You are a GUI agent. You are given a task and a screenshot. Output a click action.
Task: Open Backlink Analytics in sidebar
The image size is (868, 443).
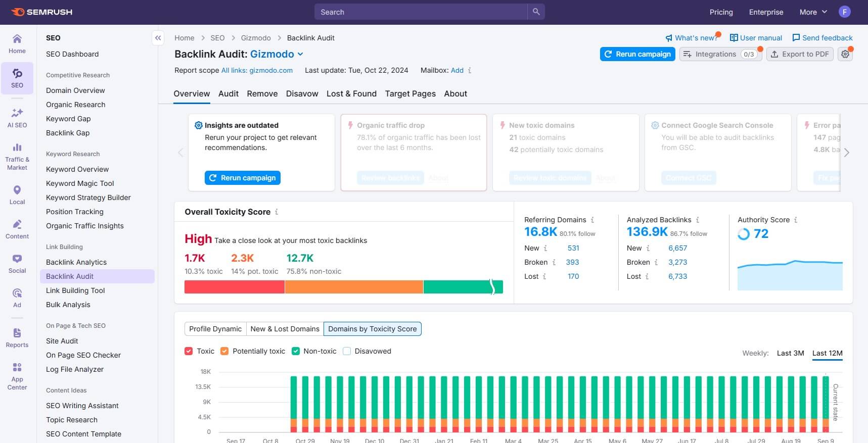(76, 262)
